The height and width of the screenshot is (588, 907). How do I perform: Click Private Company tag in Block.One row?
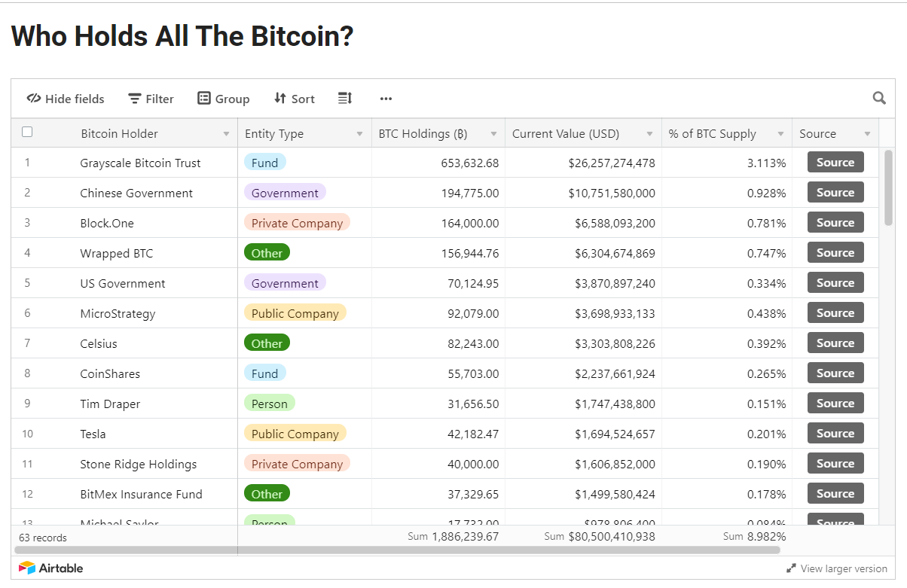pyautogui.click(x=297, y=223)
